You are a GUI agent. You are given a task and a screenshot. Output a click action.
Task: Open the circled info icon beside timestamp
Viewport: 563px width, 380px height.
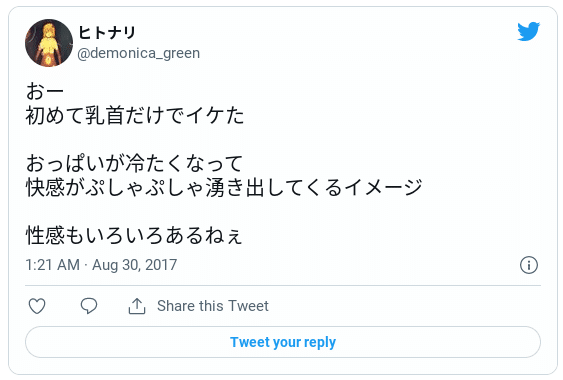coord(529,265)
